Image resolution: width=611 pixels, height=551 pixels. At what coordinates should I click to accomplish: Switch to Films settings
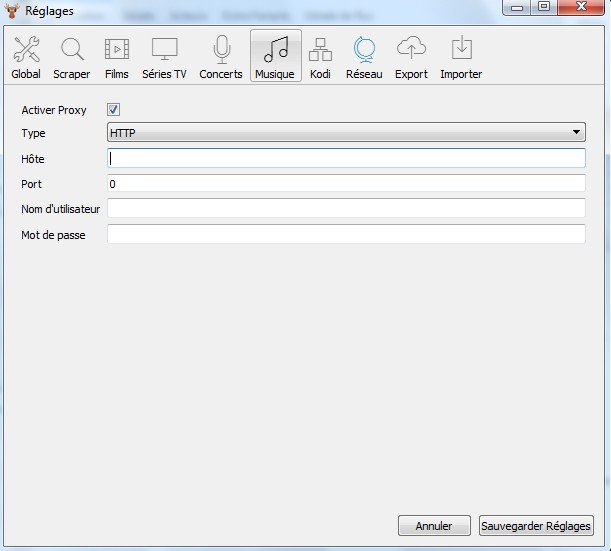(x=117, y=57)
